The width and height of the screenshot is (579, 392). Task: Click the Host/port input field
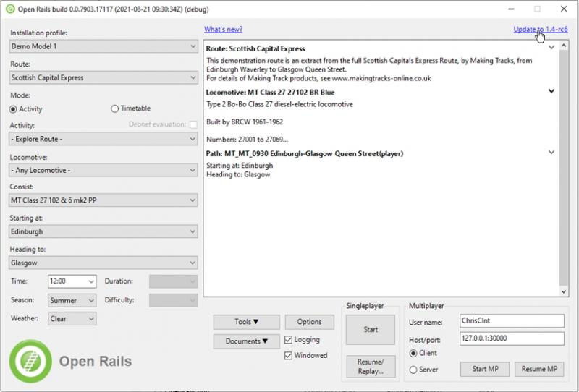click(x=512, y=338)
